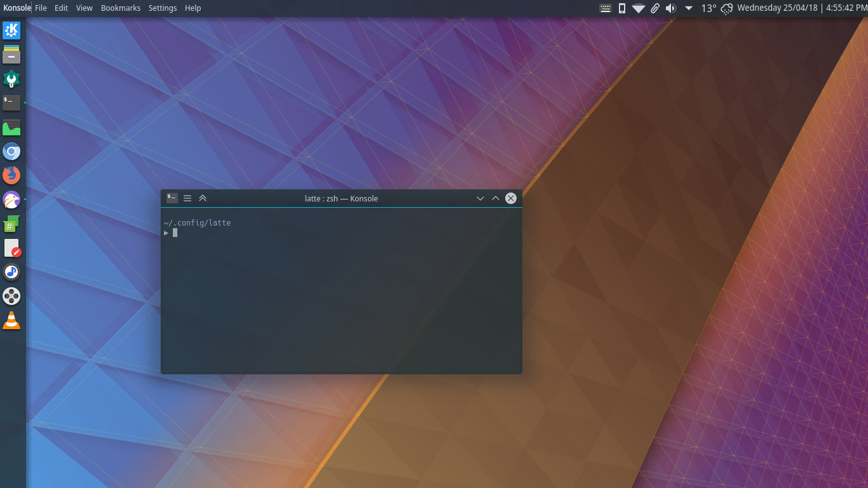Open the View menu
868x488 pixels.
[84, 8]
